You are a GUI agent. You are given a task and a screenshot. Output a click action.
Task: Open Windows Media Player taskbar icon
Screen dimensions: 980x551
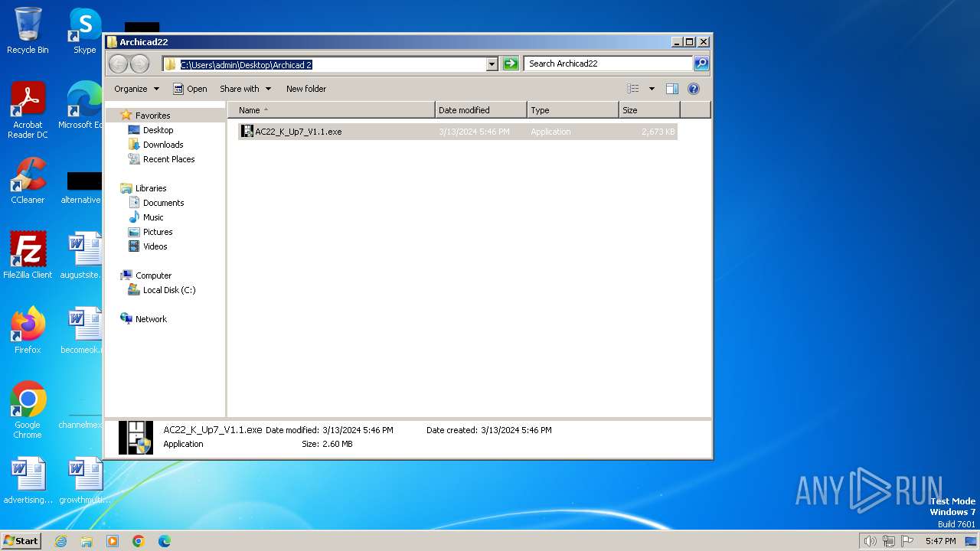tap(113, 541)
